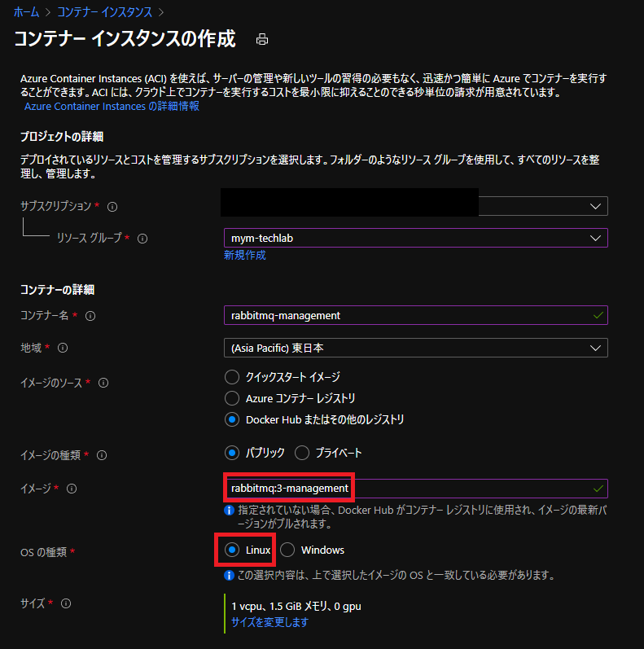Click info icon beside イメージ label
The image size is (644, 649).
[x=72, y=489]
